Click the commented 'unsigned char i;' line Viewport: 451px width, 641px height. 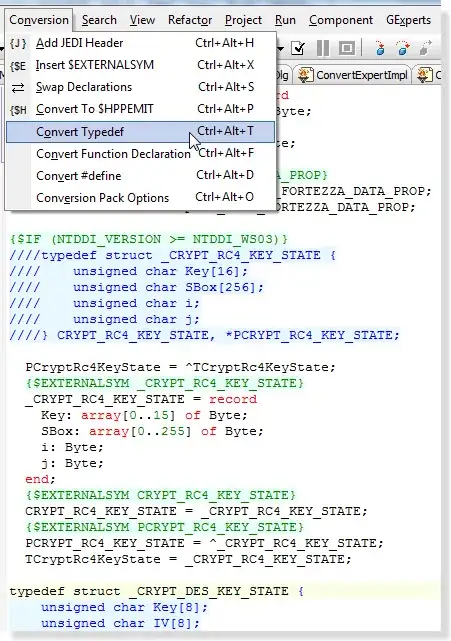click(104, 303)
